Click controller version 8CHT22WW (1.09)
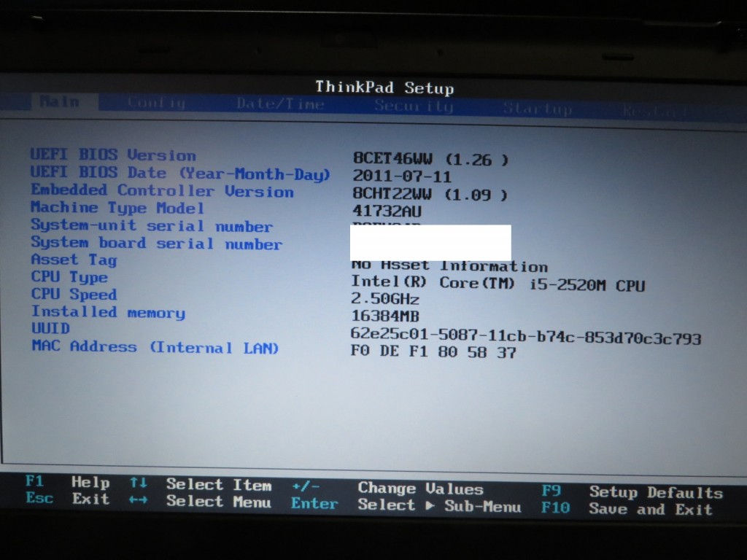This screenshot has height=560, width=747. 430,194
